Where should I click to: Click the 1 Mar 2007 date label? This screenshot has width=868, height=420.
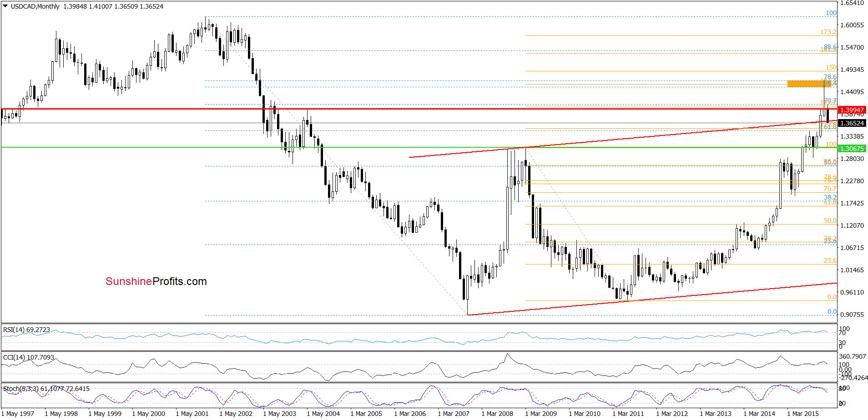click(x=454, y=414)
